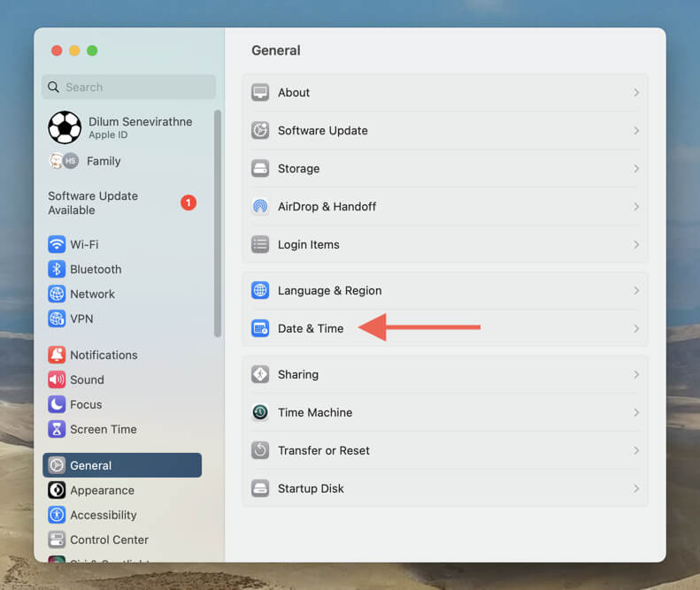Click the Login Items list icon

pos(260,244)
